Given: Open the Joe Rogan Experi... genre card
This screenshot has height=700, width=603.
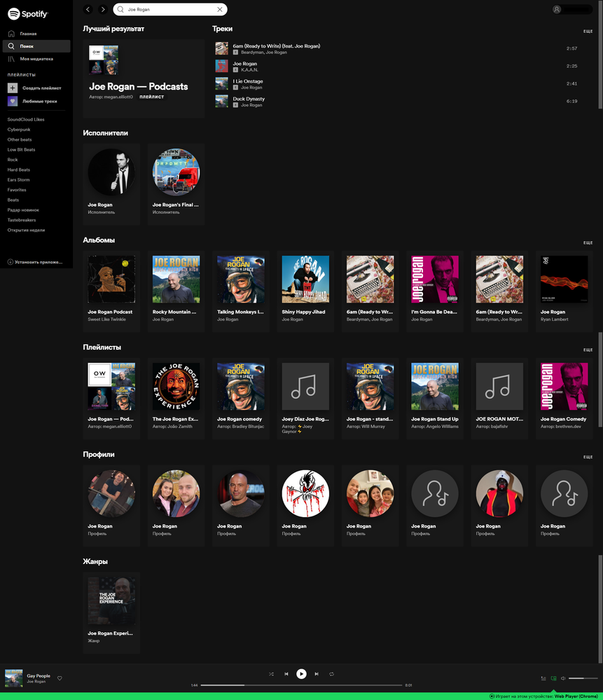Looking at the screenshot, I should point(111,612).
